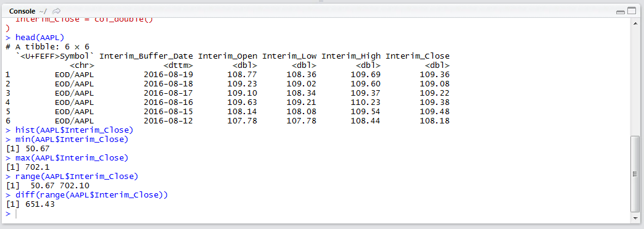
Task: Open current working directory arrow icon
Action: [57, 11]
